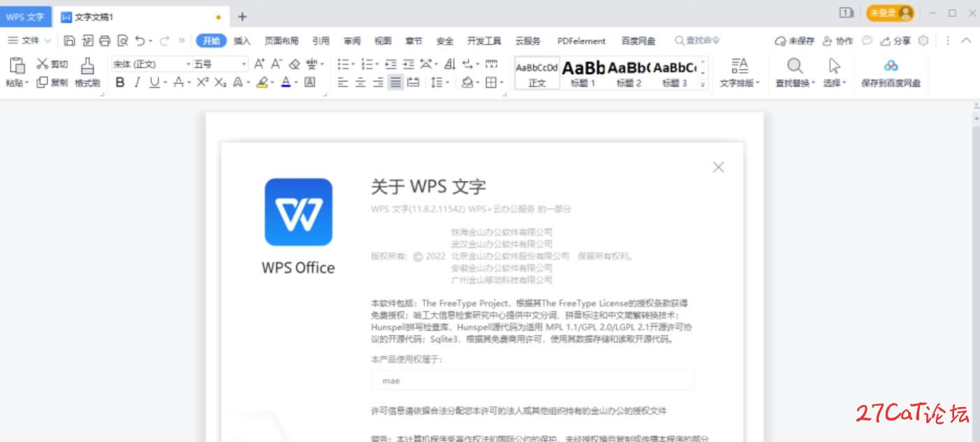Expand the numbered list dropdown
Image resolution: width=980 pixels, height=442 pixels.
tap(377, 64)
